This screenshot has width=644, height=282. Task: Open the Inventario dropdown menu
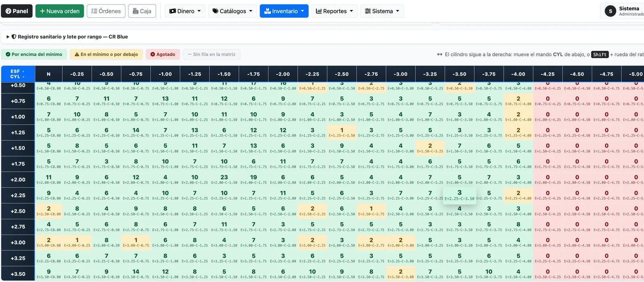coord(284,11)
